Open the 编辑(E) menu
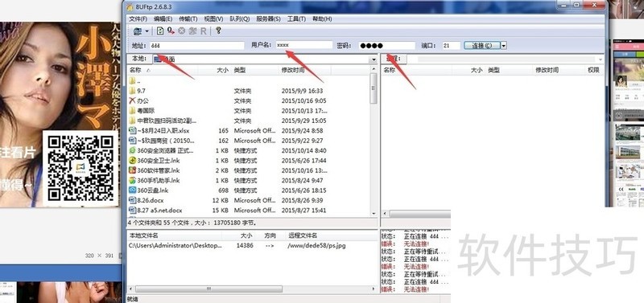 (163, 18)
